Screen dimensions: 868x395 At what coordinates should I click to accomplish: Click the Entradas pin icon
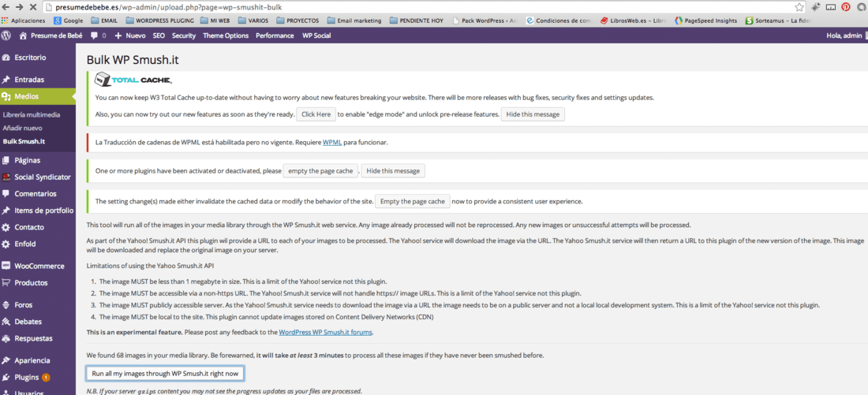(x=6, y=80)
